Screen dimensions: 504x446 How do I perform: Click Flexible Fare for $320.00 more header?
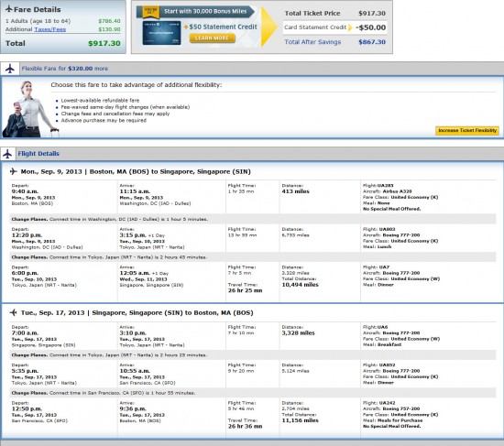click(x=65, y=69)
